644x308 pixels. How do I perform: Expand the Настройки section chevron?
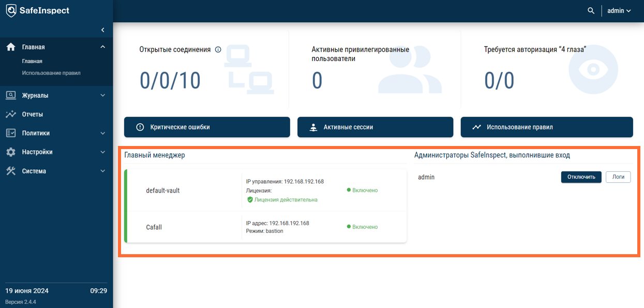pos(102,152)
